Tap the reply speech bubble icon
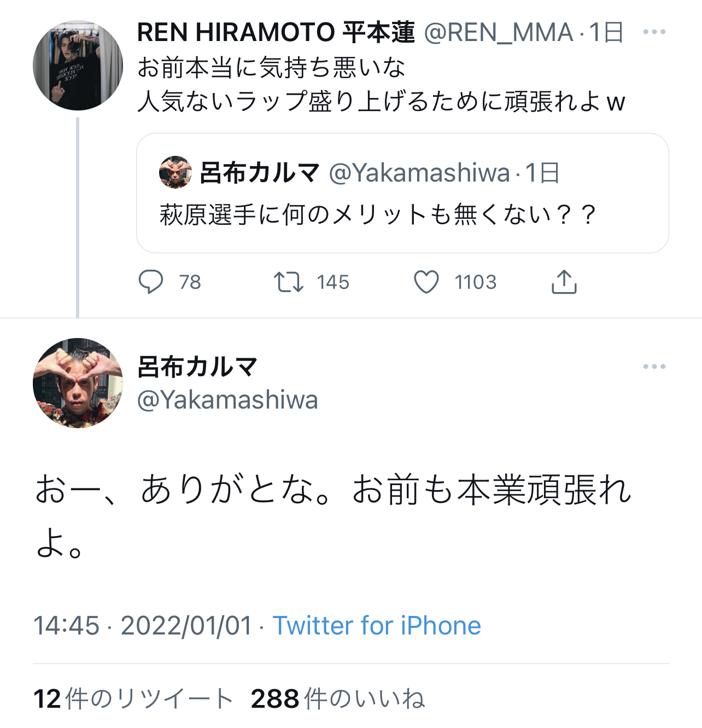Viewport: 702px width, 728px height. coord(150,282)
